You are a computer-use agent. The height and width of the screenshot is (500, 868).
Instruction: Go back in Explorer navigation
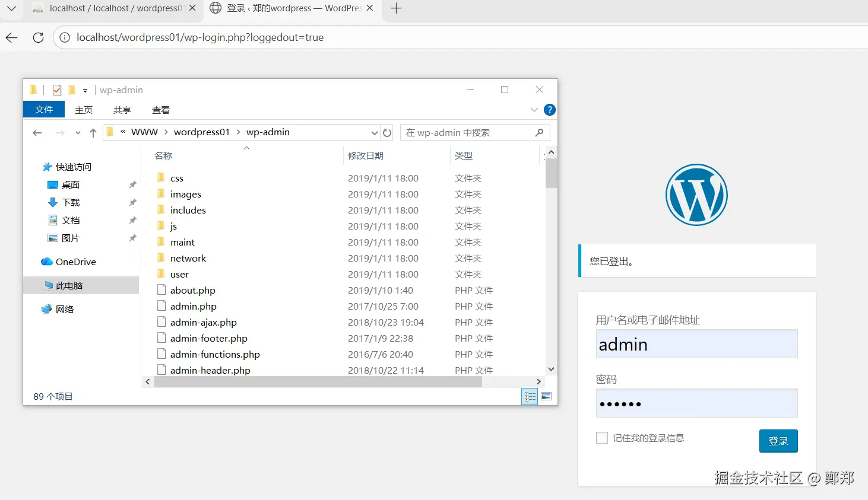coord(37,133)
